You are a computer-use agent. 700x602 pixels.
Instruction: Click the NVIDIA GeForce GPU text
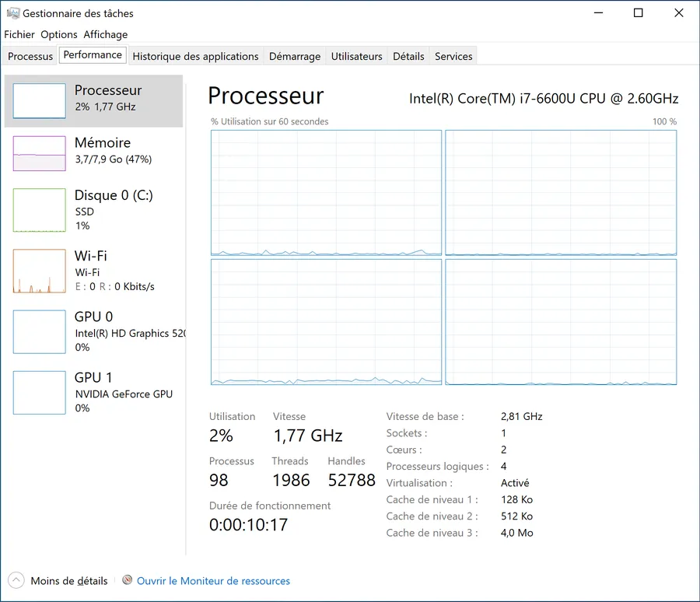click(124, 394)
